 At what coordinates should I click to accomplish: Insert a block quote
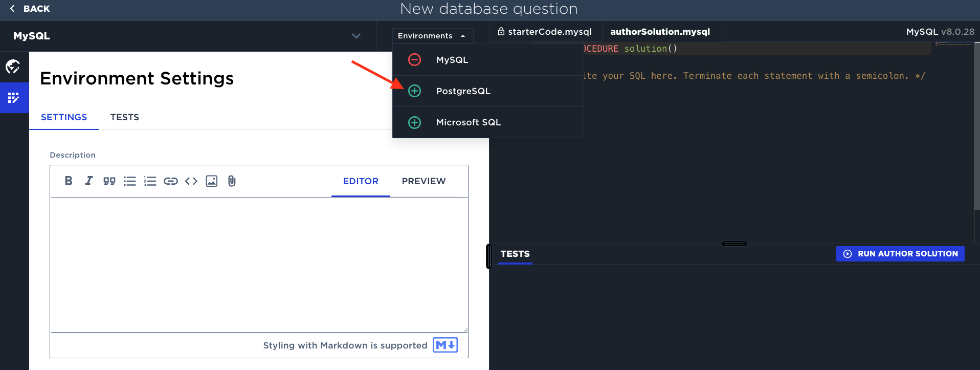[x=109, y=181]
